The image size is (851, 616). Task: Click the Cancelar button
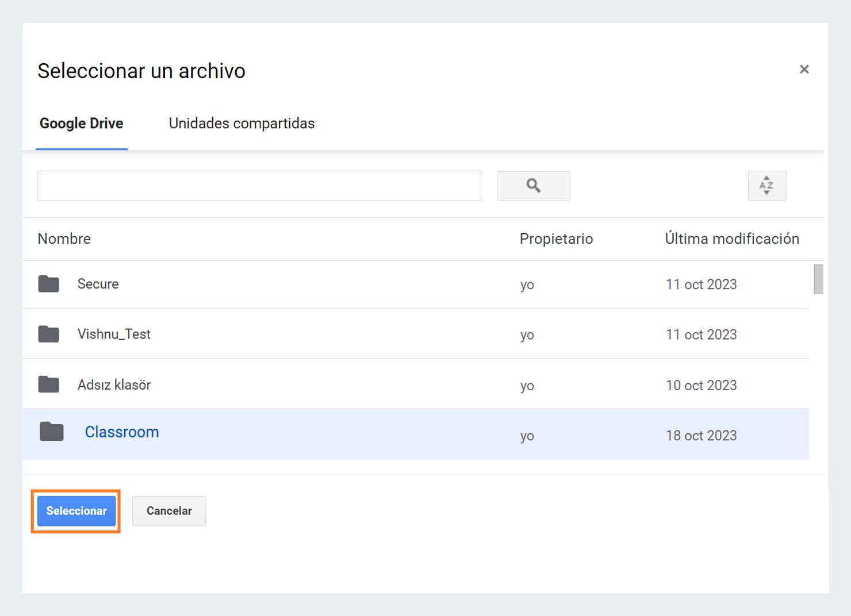pyautogui.click(x=169, y=511)
